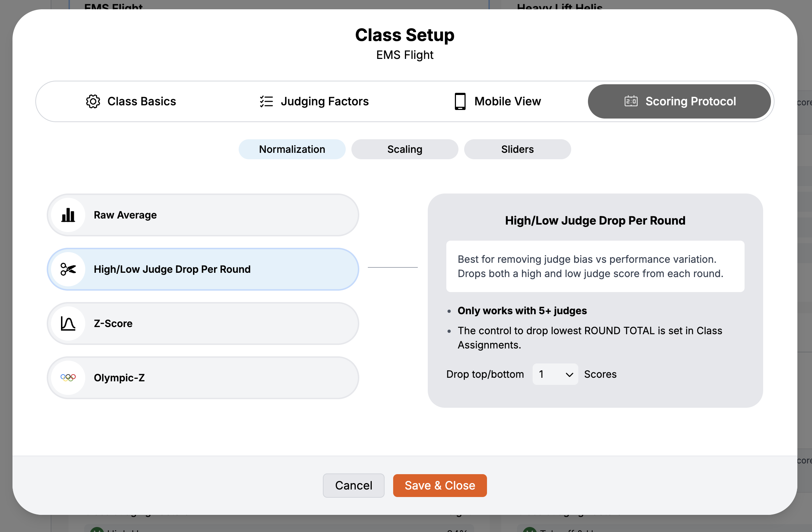Switch to the Scaling sub-tab
This screenshot has width=812, height=532.
pyautogui.click(x=405, y=149)
